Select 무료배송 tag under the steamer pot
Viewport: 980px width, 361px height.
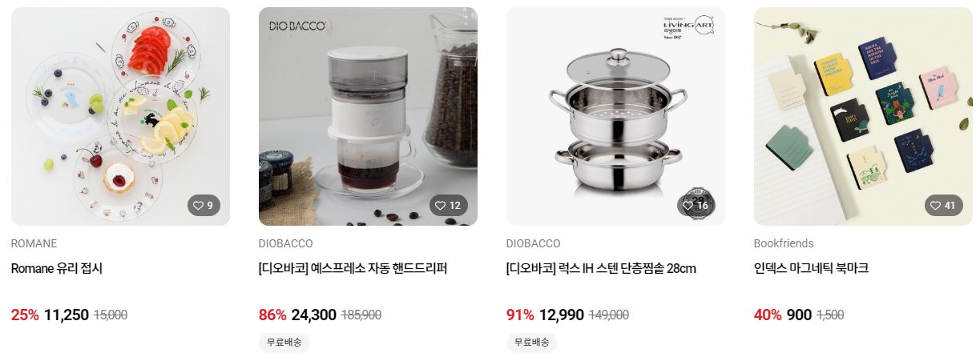[532, 343]
